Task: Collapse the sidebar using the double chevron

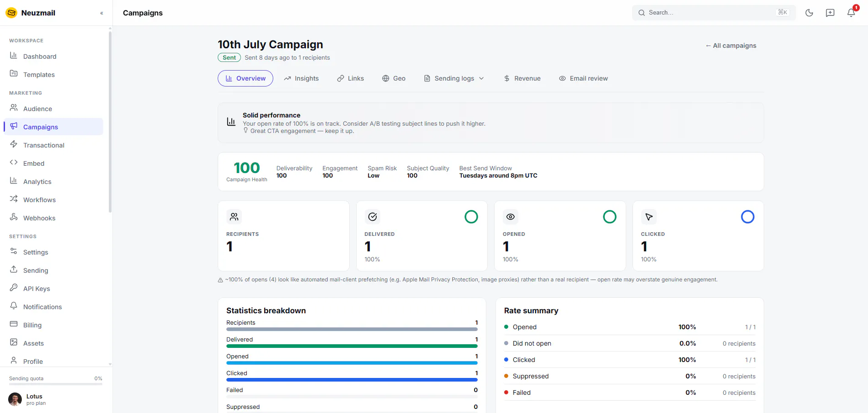Action: click(x=102, y=13)
